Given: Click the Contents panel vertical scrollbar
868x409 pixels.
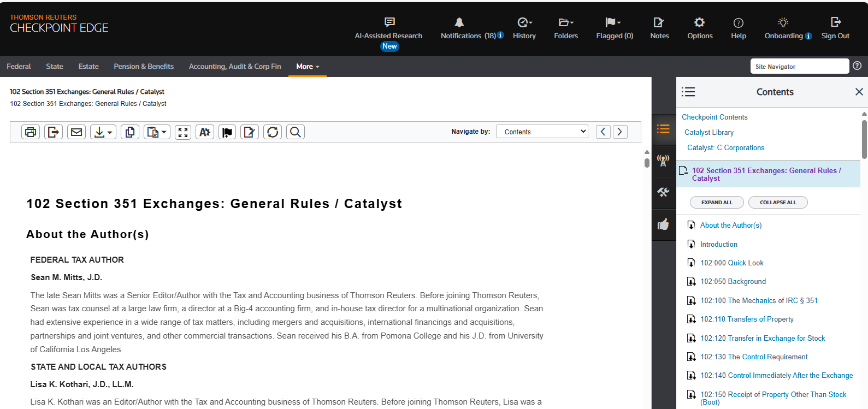Looking at the screenshot, I should coord(864,139).
